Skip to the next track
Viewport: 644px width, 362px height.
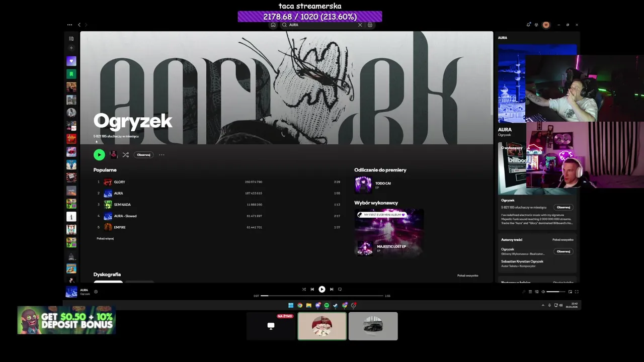coord(332,289)
